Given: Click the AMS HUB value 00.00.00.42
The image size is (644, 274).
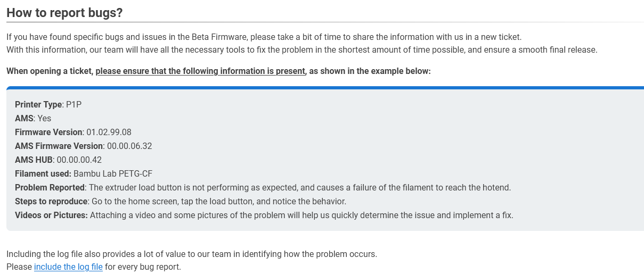Looking at the screenshot, I should tap(79, 160).
